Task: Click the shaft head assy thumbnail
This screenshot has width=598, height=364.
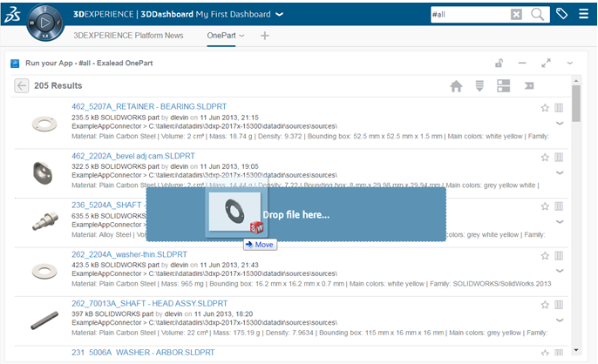Action: [44, 320]
